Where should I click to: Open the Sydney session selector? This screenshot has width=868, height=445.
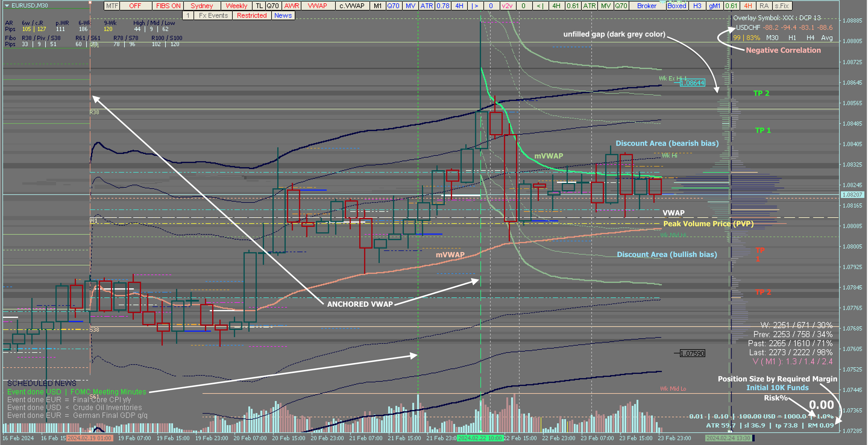tap(202, 6)
